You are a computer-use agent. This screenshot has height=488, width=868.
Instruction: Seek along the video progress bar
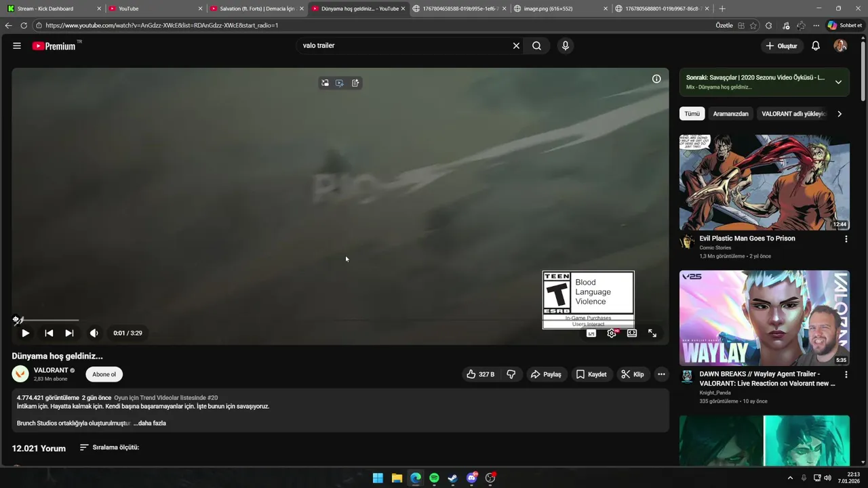(339, 320)
